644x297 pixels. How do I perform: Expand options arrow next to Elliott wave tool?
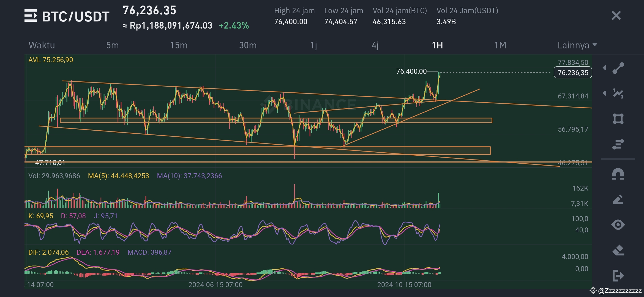pos(604,94)
